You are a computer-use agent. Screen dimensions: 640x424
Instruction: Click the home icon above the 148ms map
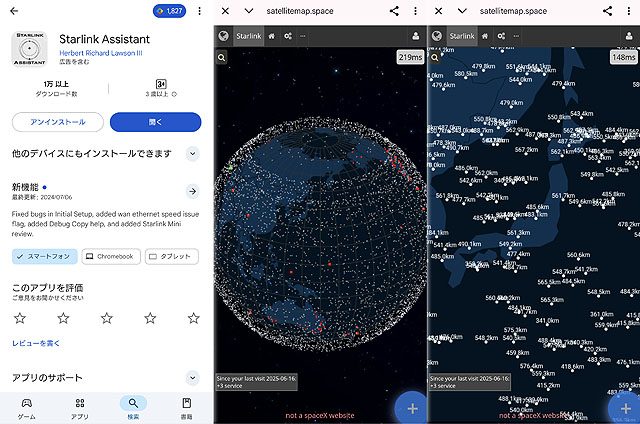pyautogui.click(x=484, y=36)
